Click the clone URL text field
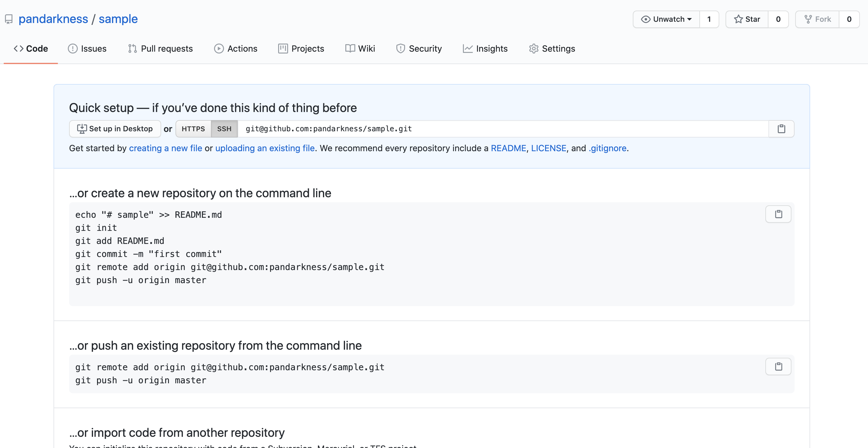868x448 pixels. click(x=503, y=129)
